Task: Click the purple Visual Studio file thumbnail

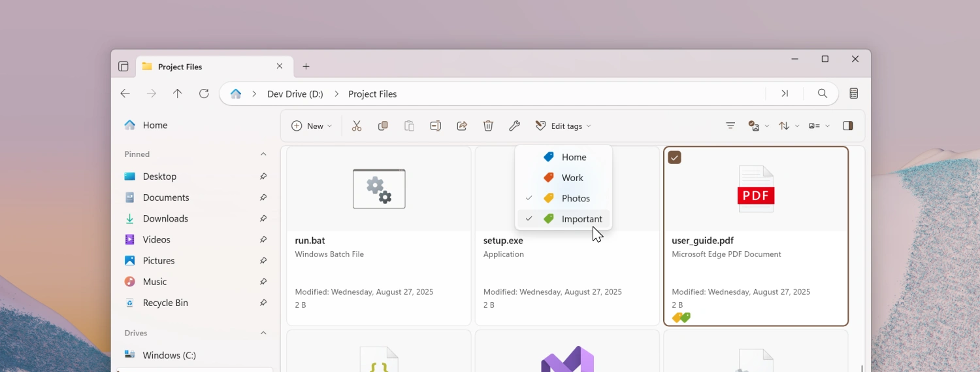Action: (567, 359)
